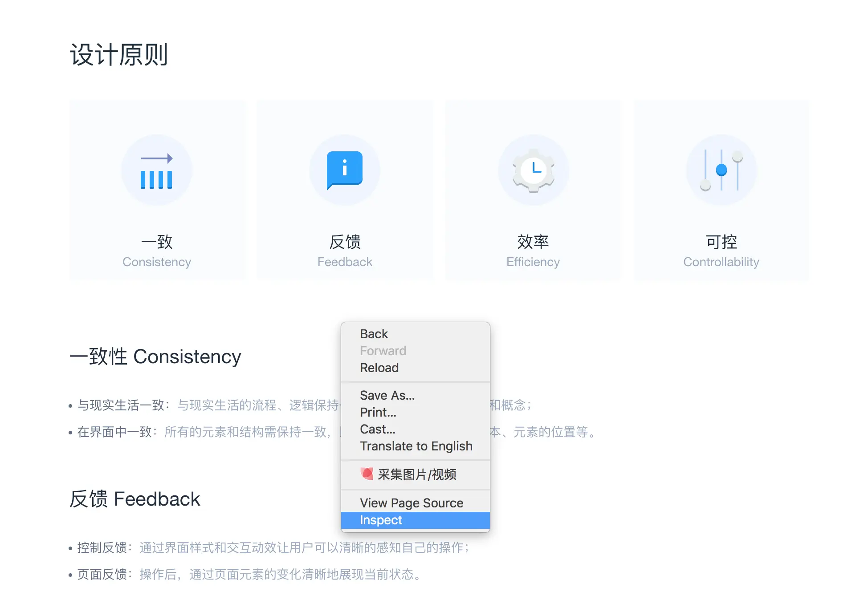Click the 一致性 Consistency section heading
The width and height of the screenshot is (856, 616).
point(155,357)
